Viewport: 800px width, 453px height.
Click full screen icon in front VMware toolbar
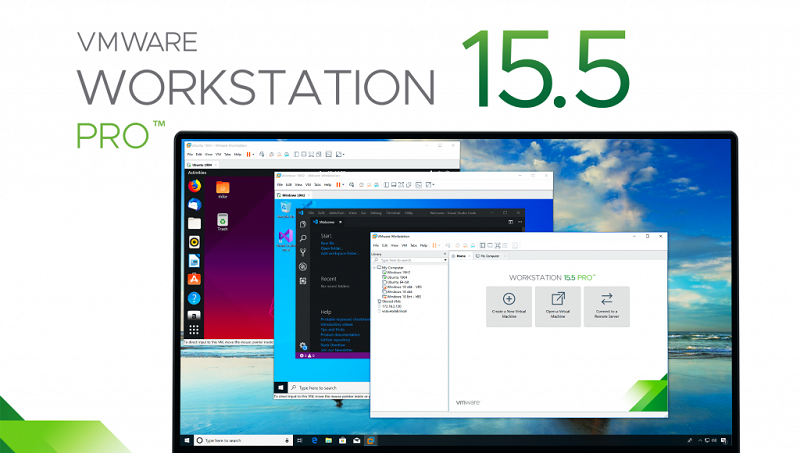(497, 245)
